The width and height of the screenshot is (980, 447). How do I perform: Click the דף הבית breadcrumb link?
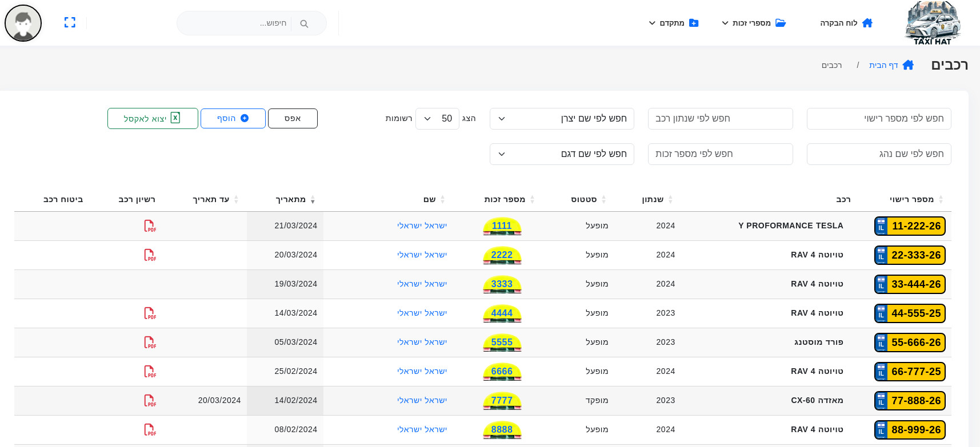pyautogui.click(x=891, y=65)
